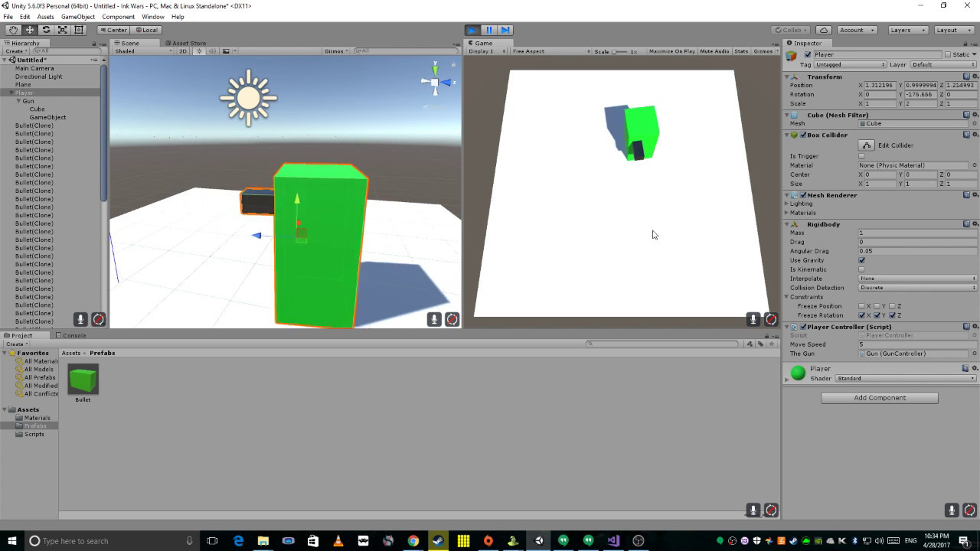Open the Layer dropdown showing Default
The width and height of the screenshot is (980, 551).
tap(942, 65)
